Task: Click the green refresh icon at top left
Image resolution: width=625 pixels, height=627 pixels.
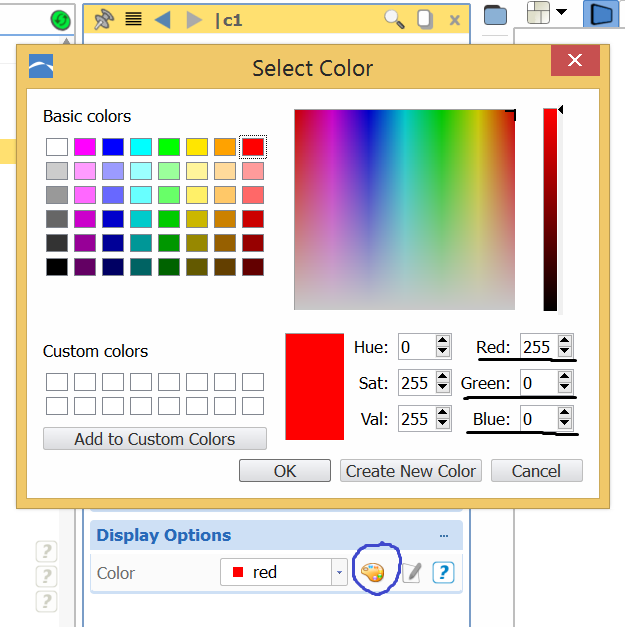Action: click(61, 20)
